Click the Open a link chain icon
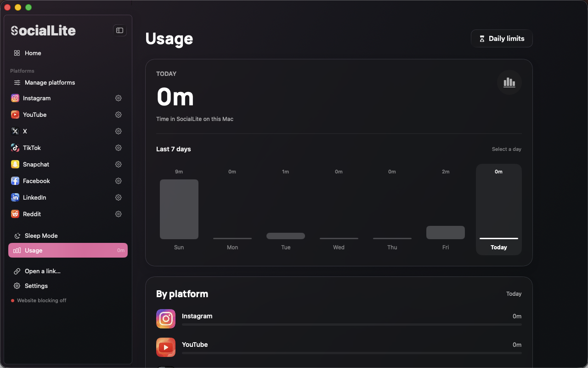Screen dimensions: 588x368 [x=17, y=271]
